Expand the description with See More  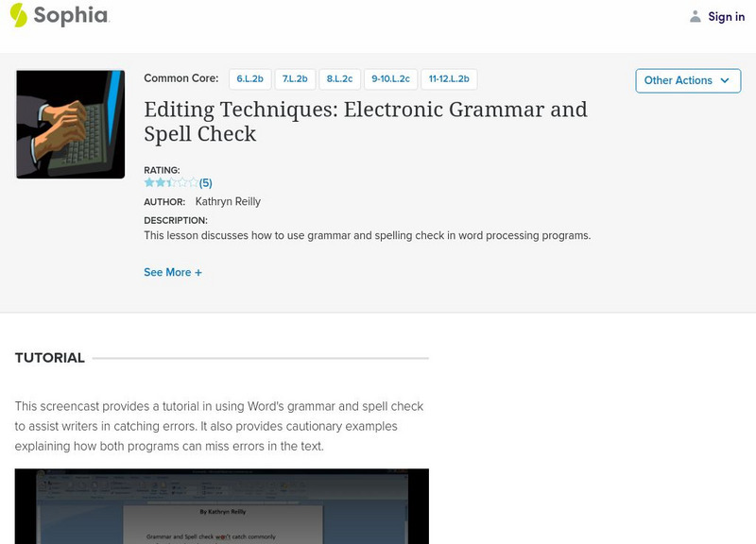[x=173, y=272]
